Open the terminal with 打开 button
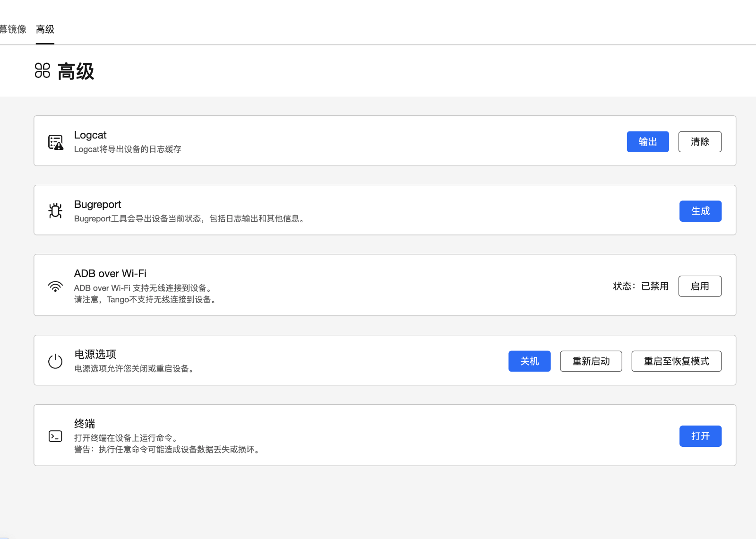 point(700,436)
